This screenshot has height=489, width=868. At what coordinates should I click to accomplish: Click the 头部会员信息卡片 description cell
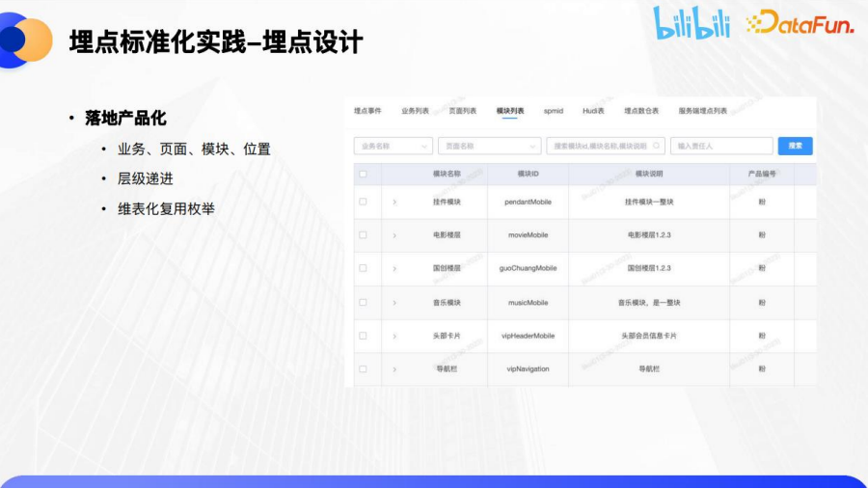click(x=649, y=337)
